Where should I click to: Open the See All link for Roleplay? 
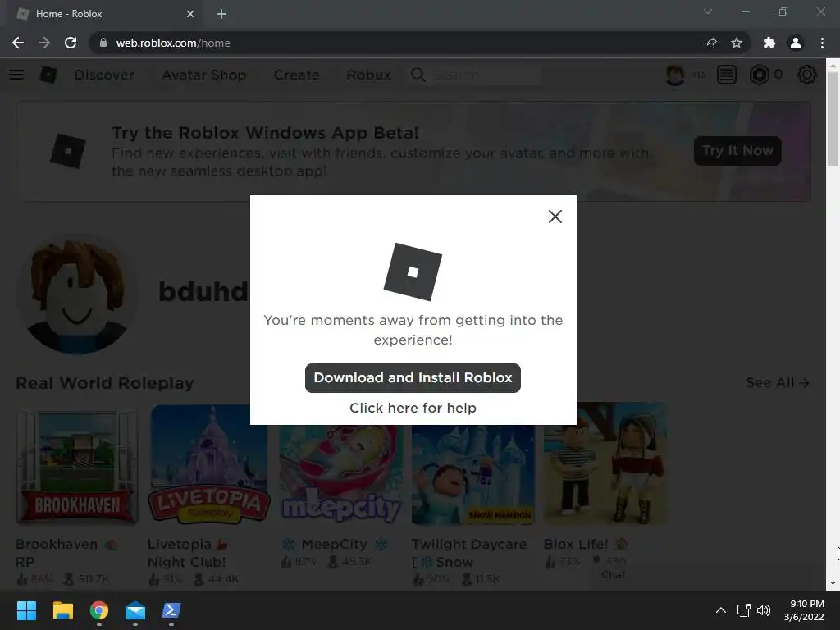[778, 382]
